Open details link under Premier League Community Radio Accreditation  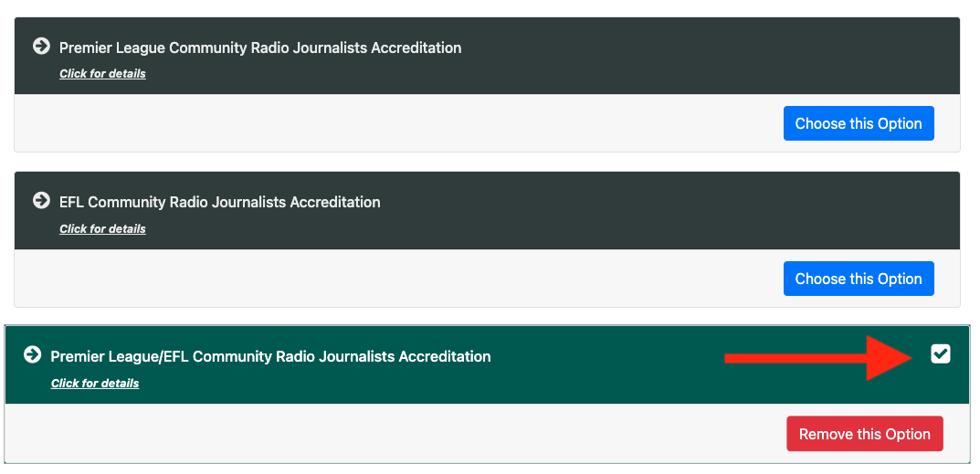coord(102,74)
